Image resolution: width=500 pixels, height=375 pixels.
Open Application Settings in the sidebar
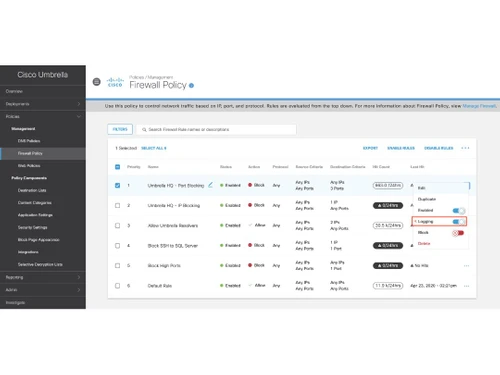pyautogui.click(x=35, y=215)
